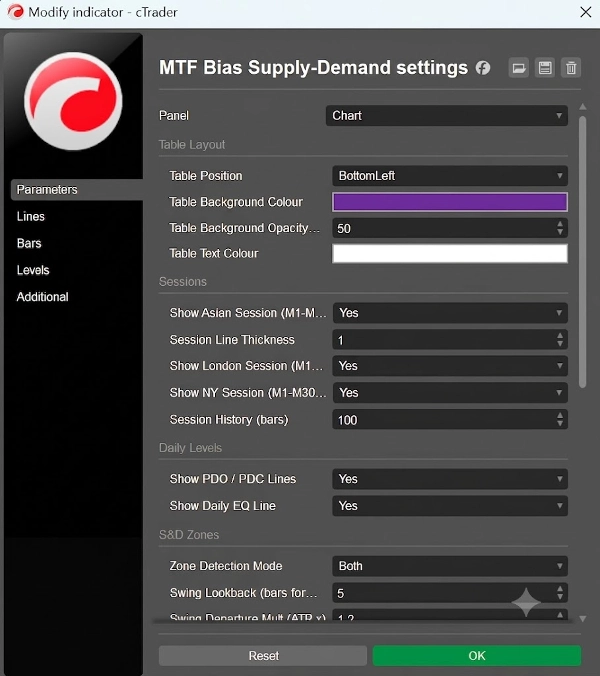Click the save settings disk icon
This screenshot has width=600, height=676.
tap(545, 68)
